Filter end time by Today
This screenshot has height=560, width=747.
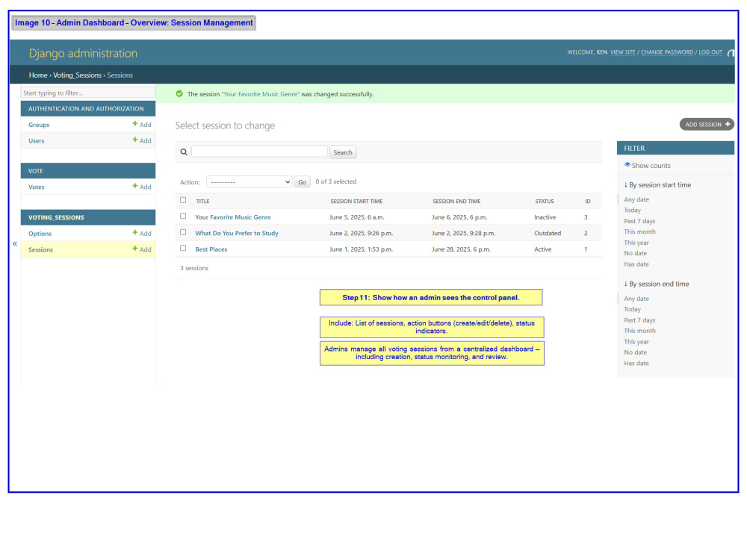click(x=632, y=309)
